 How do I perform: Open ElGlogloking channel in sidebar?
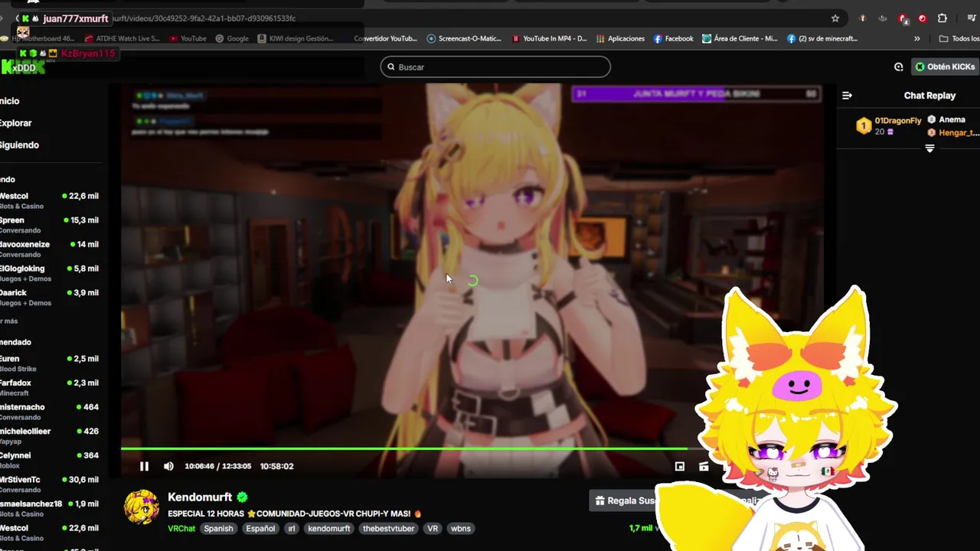(x=50, y=273)
